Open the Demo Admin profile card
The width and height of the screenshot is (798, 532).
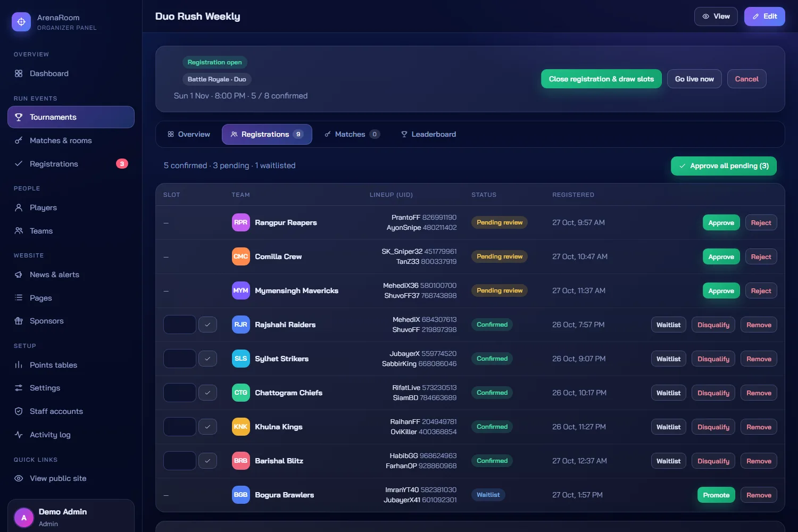(71, 517)
